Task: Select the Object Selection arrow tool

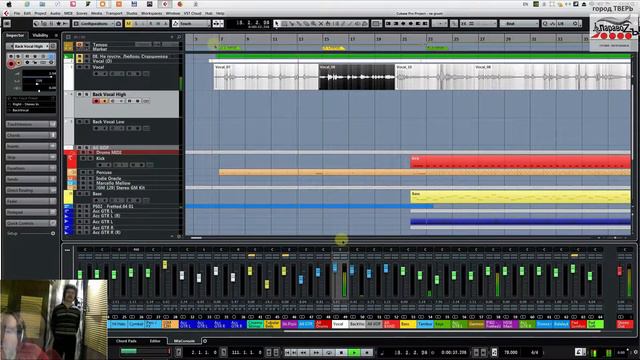Action: click(x=277, y=24)
